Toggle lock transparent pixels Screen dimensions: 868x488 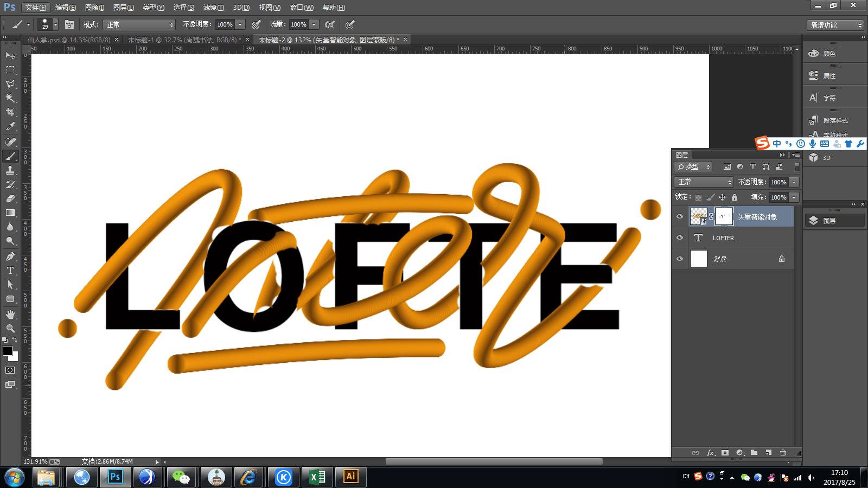[x=698, y=197]
